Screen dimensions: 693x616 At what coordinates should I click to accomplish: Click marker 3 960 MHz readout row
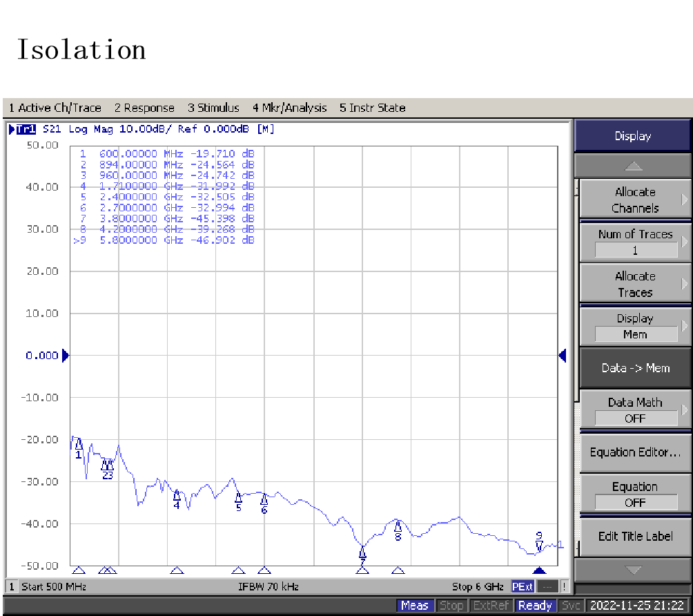coord(166,175)
